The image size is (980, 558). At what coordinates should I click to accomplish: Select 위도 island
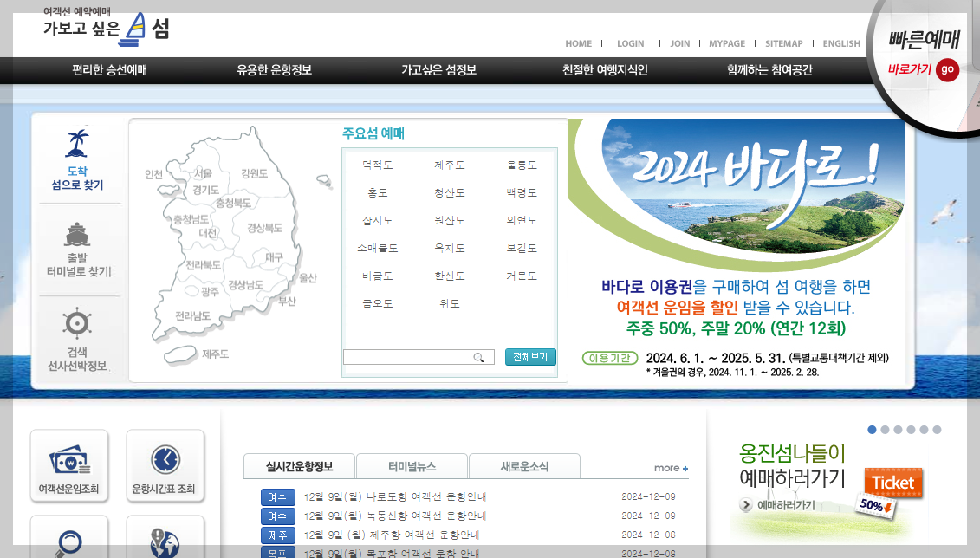point(450,303)
